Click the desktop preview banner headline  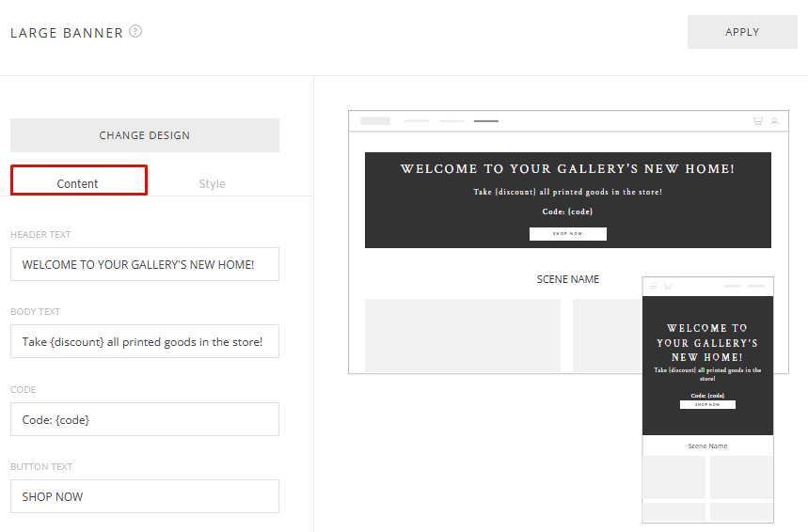point(567,169)
